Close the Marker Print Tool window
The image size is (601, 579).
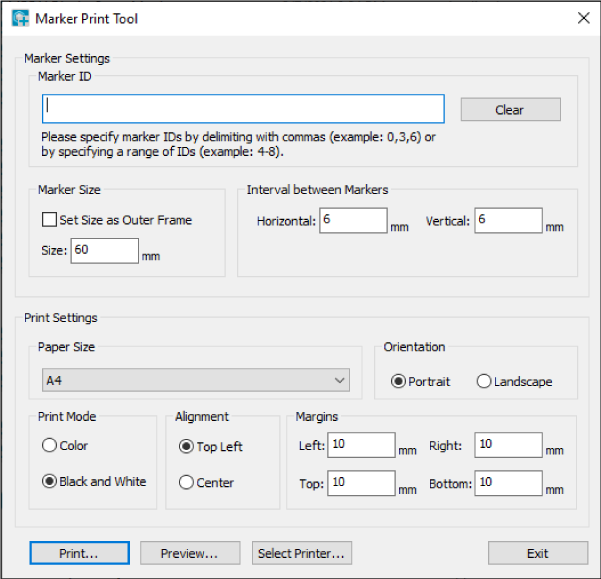[583, 18]
